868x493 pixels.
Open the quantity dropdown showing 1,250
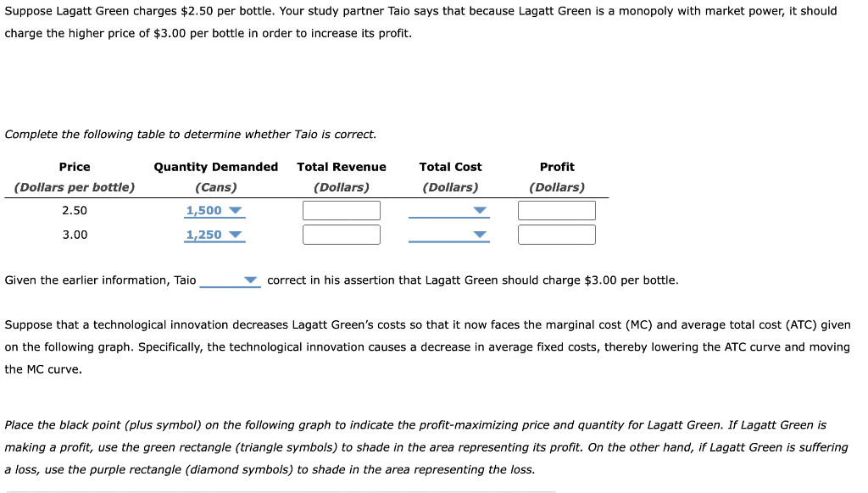click(x=214, y=235)
